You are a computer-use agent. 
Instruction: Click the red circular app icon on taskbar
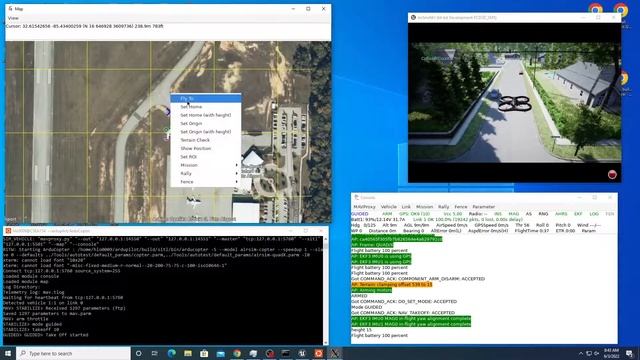click(269, 353)
